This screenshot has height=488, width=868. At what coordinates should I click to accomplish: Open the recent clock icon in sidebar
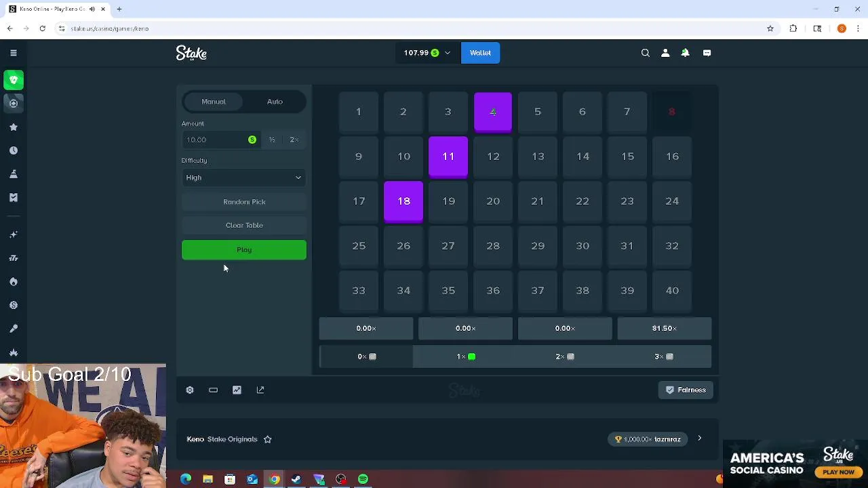tap(14, 150)
